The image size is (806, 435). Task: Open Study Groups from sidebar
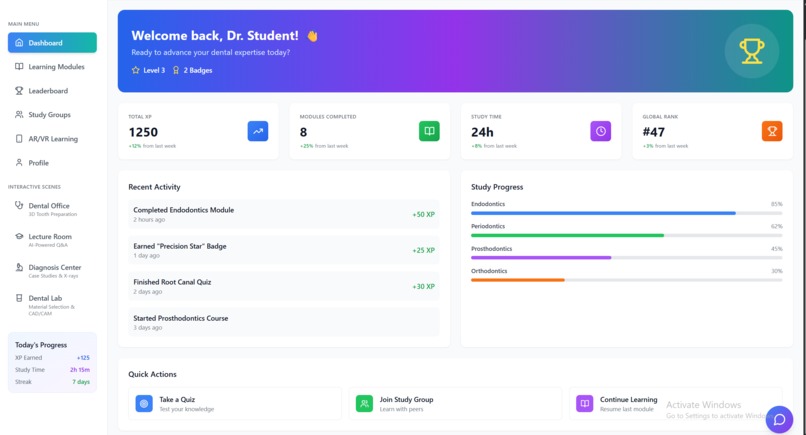coord(52,115)
